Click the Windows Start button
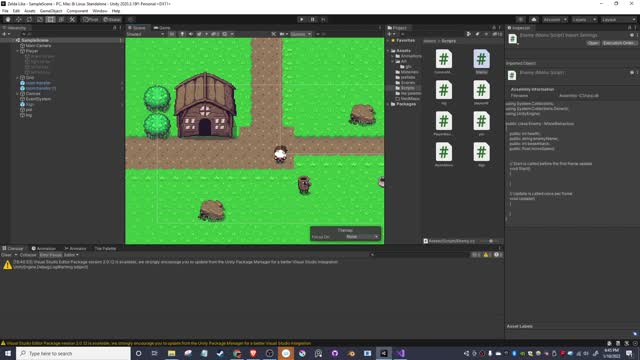 click(x=8, y=353)
